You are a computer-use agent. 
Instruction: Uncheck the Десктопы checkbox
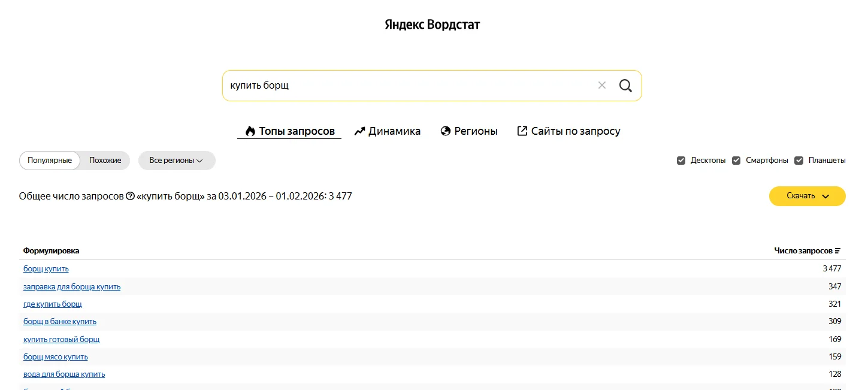coord(681,161)
